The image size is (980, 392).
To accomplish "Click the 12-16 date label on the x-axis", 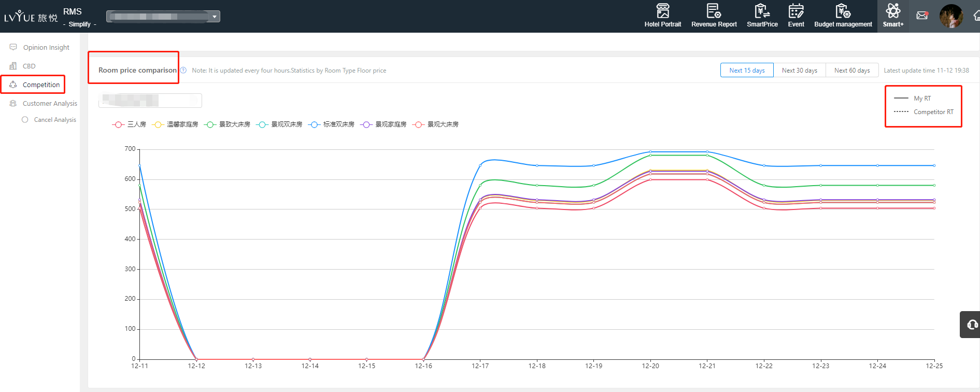I will pyautogui.click(x=423, y=366).
